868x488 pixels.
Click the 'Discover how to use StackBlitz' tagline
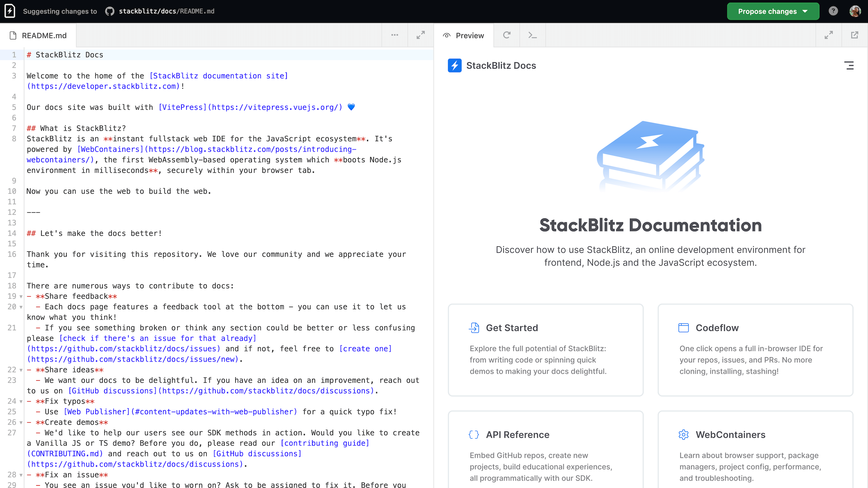coord(650,256)
